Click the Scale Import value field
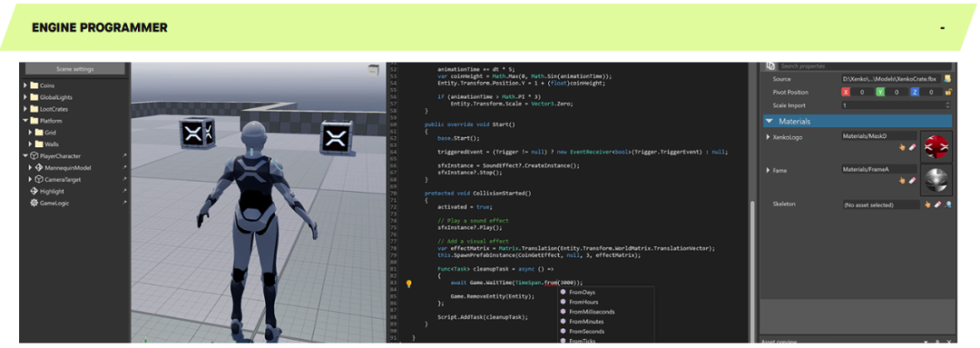The width and height of the screenshot is (980, 348). pos(893,105)
